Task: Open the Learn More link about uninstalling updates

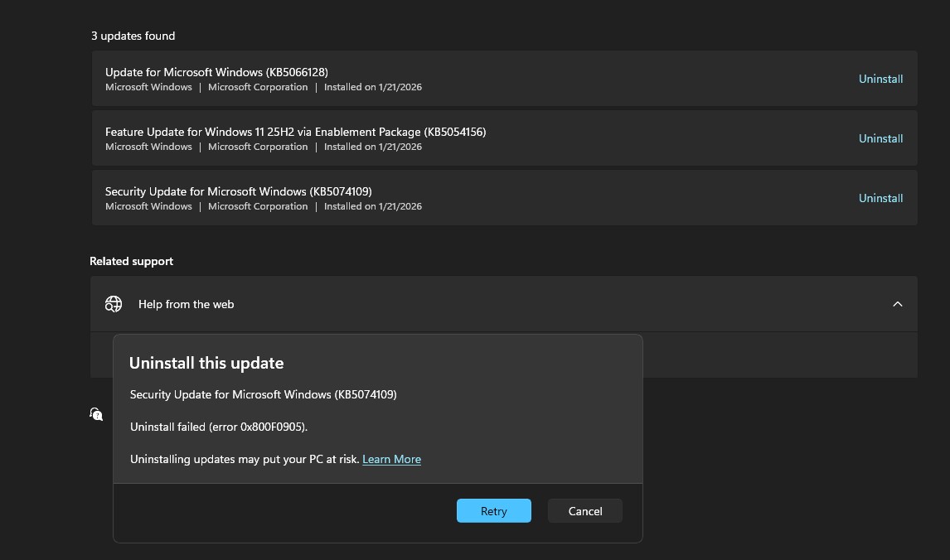Action: 391,459
